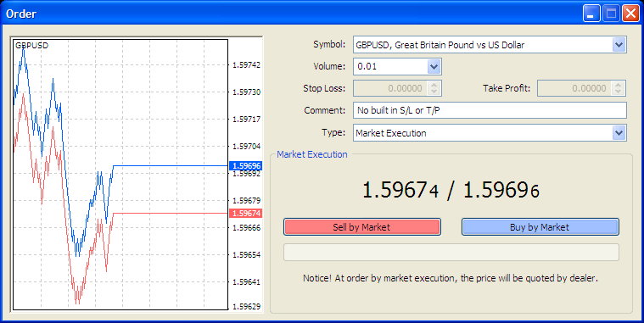Click the 1.59629 price axis label
This screenshot has width=644, height=323.
pos(246,307)
